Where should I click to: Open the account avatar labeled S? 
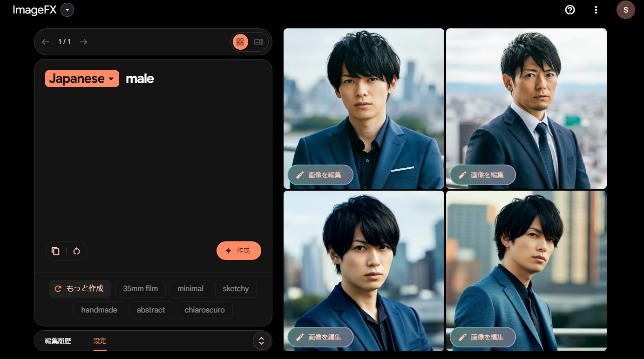tap(625, 10)
